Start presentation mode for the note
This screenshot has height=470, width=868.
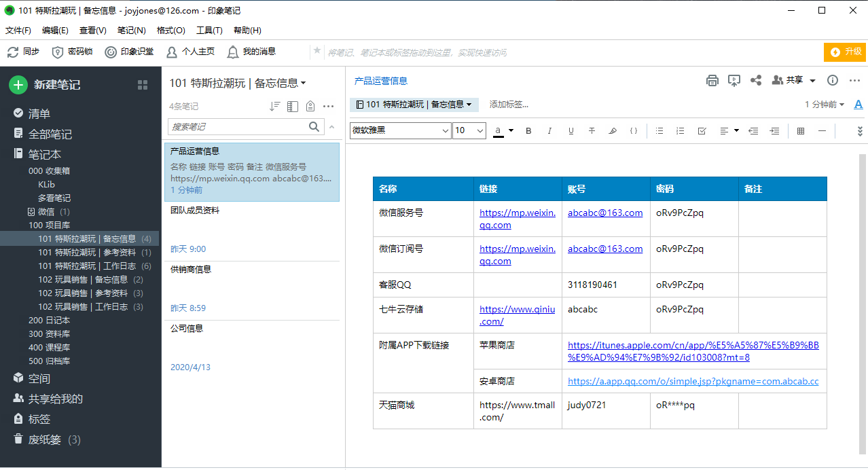[734, 81]
